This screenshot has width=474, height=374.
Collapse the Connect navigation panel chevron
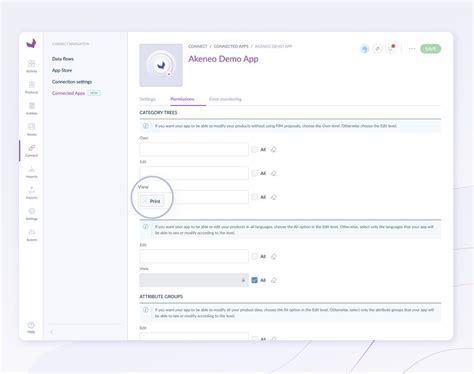coord(52,332)
